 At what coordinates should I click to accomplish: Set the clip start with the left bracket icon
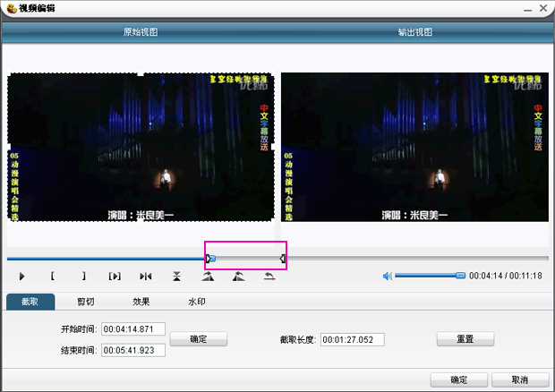click(53, 276)
